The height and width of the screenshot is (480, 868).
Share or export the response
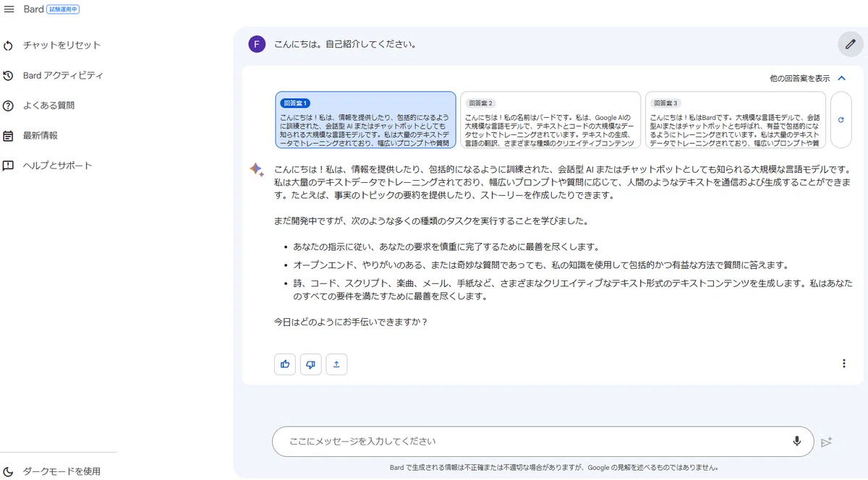336,364
